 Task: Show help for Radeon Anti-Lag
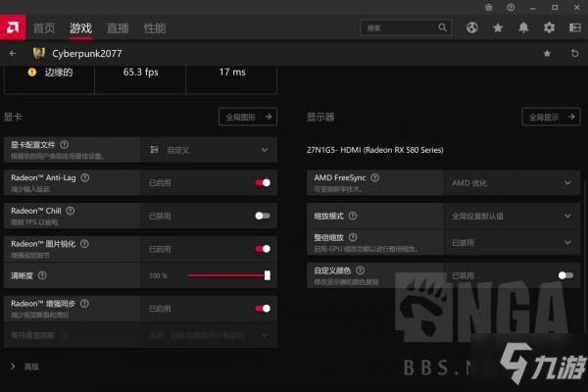(85, 177)
